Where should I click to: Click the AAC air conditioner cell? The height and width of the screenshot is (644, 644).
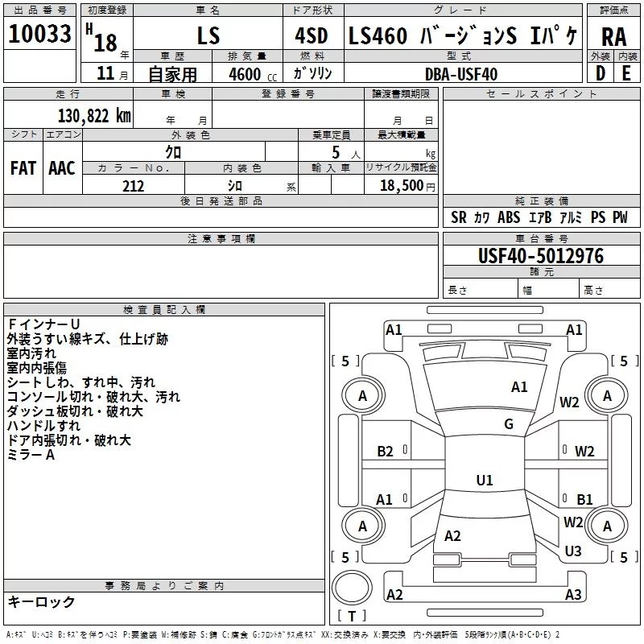pos(62,167)
